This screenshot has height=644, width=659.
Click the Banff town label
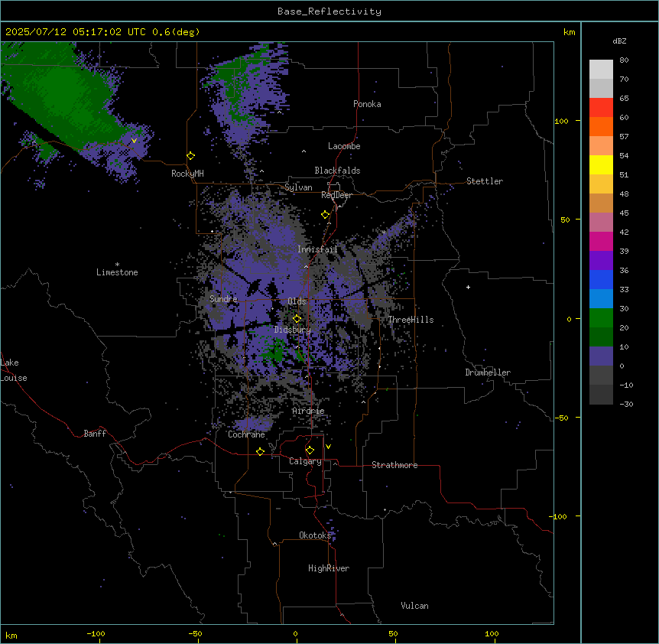click(95, 434)
